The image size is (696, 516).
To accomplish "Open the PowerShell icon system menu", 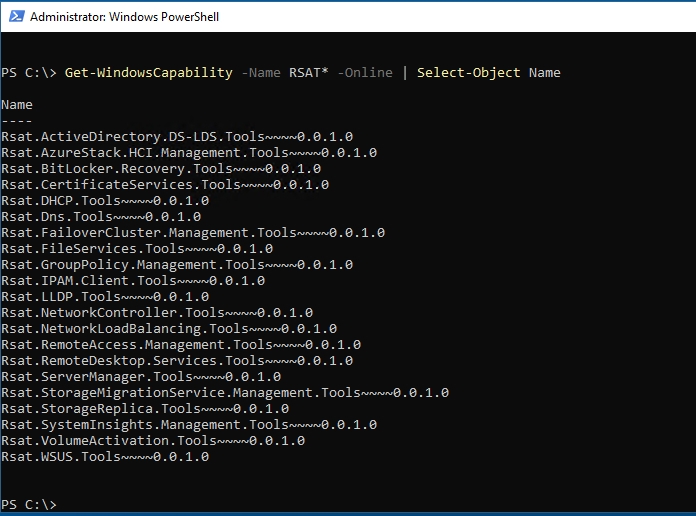I will point(17,16).
